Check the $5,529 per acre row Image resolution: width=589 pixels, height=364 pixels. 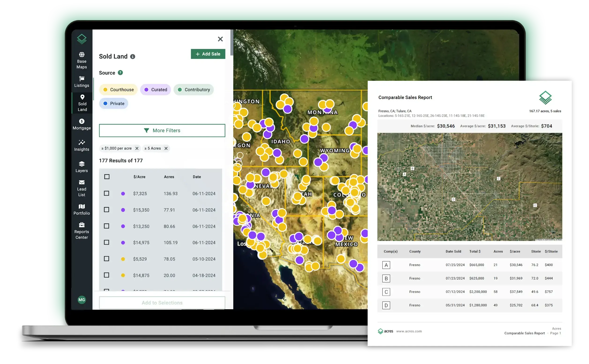tap(106, 259)
